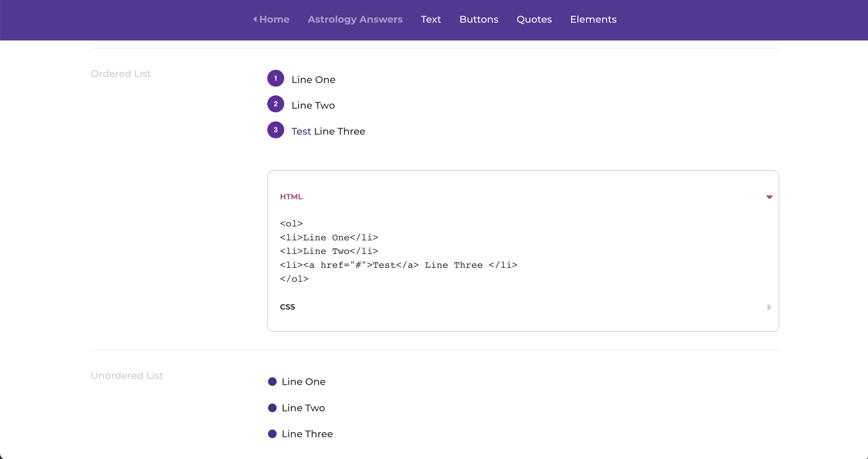This screenshot has width=868, height=459.
Task: Select unordered list text Line Two
Action: [x=303, y=408]
